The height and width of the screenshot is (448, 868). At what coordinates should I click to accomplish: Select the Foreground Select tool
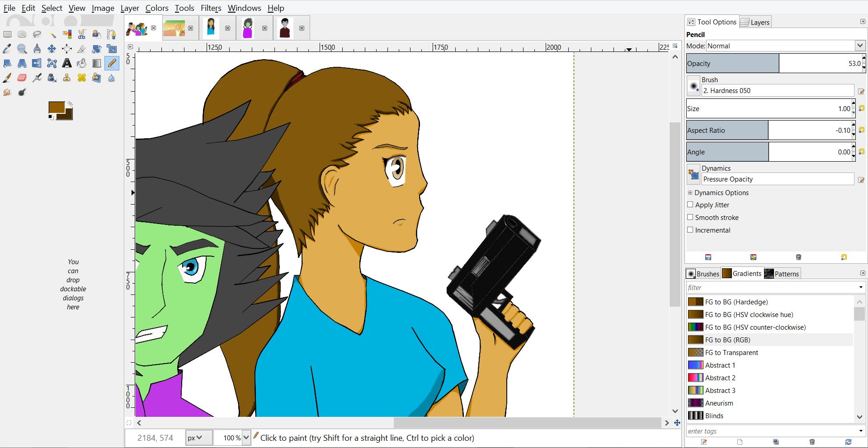97,34
